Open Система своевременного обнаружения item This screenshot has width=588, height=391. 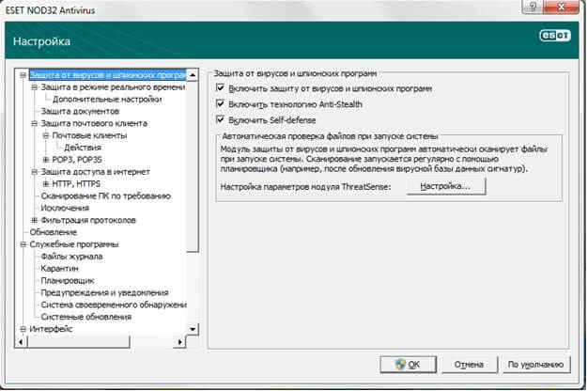[114, 305]
